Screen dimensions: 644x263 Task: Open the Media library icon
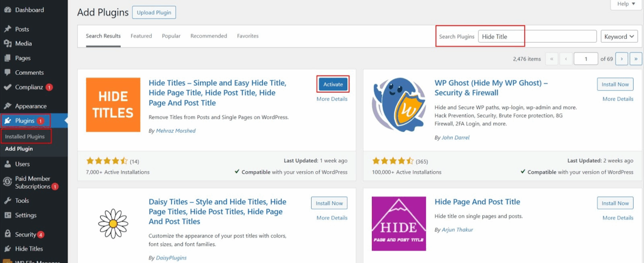[x=8, y=43]
